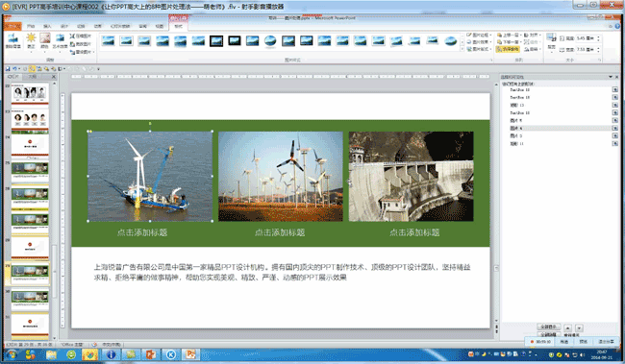
Task: Open the Bring Forward dropdown arrow
Action: point(520,35)
